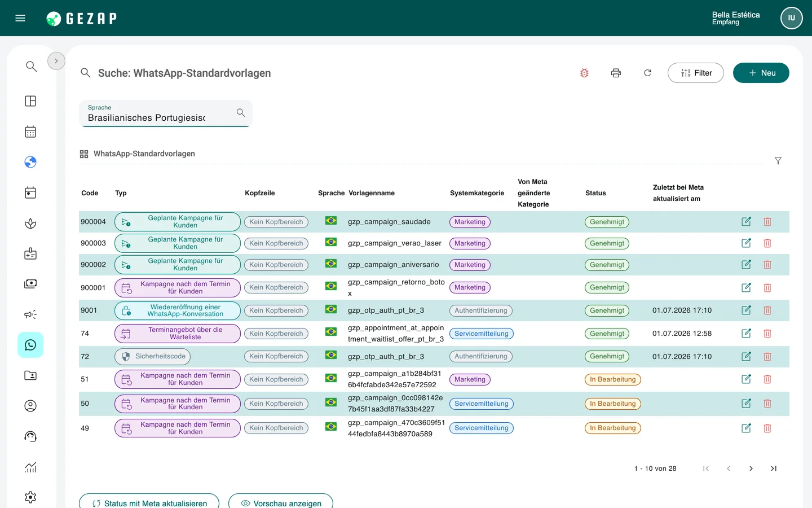Click the red bug report icon
This screenshot has height=508, width=812.
tap(584, 73)
